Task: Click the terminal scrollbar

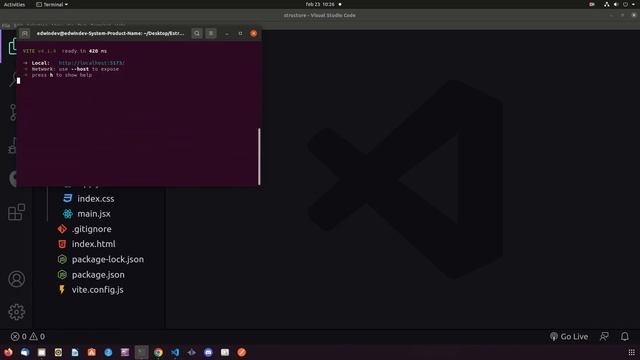Action: click(x=259, y=156)
